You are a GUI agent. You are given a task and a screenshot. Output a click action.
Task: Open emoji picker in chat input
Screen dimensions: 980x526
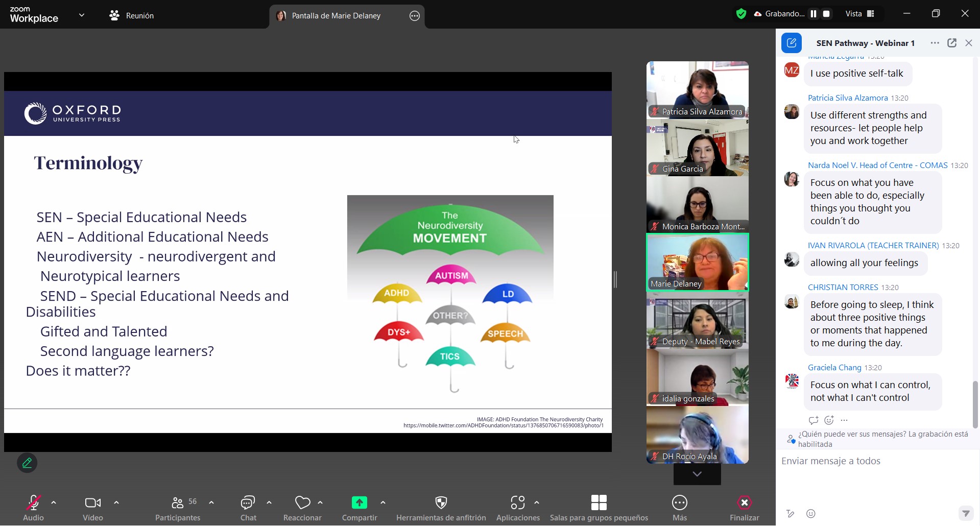click(x=811, y=514)
